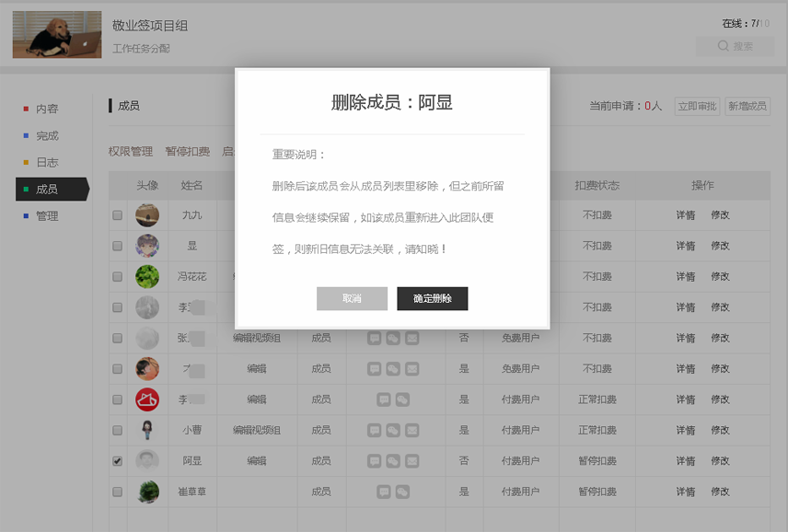Open 详情 for member 九九

(x=686, y=215)
